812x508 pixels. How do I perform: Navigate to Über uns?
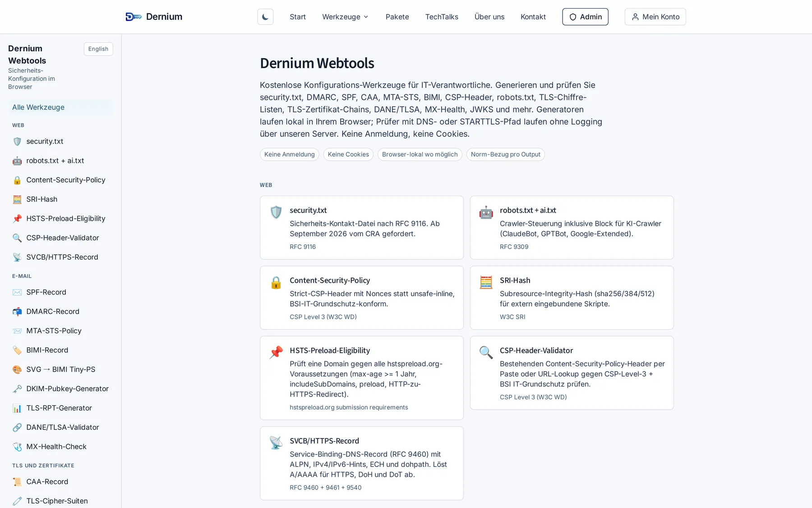click(x=489, y=17)
